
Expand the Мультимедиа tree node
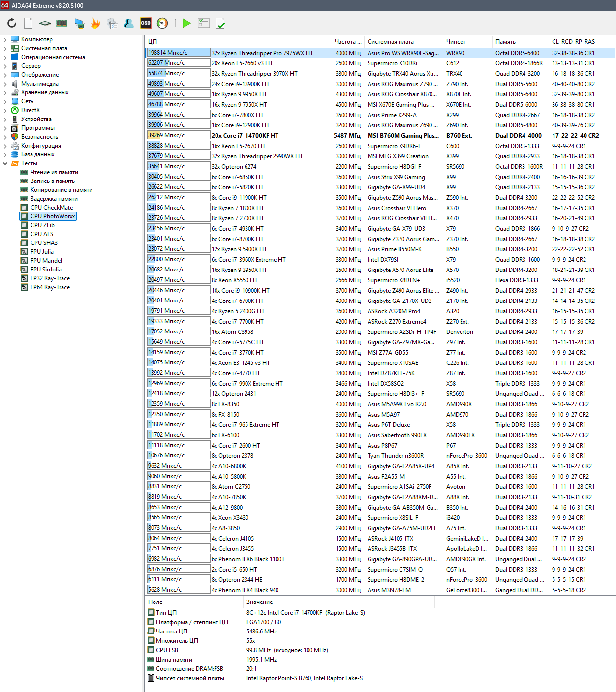[5, 84]
